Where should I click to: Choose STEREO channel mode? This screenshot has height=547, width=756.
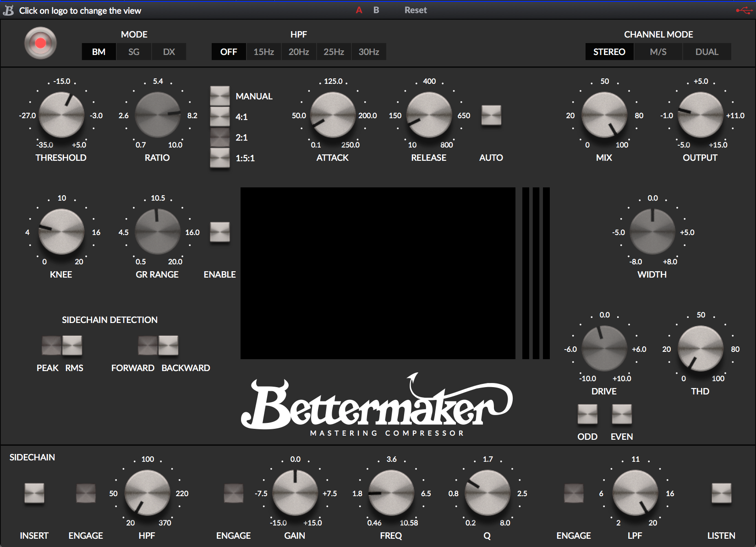[x=609, y=52]
